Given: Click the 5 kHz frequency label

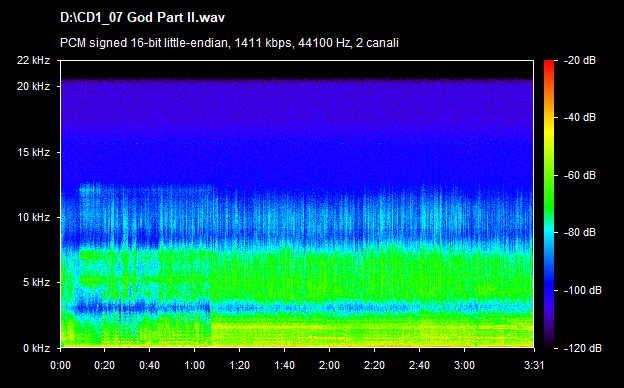Looking at the screenshot, I should (x=36, y=283).
